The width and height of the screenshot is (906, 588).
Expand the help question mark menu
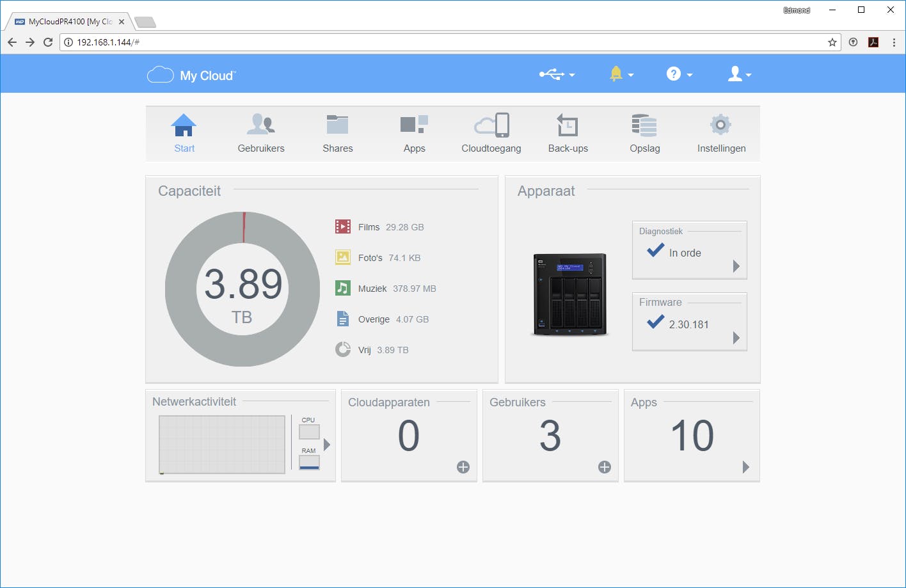pyautogui.click(x=679, y=75)
